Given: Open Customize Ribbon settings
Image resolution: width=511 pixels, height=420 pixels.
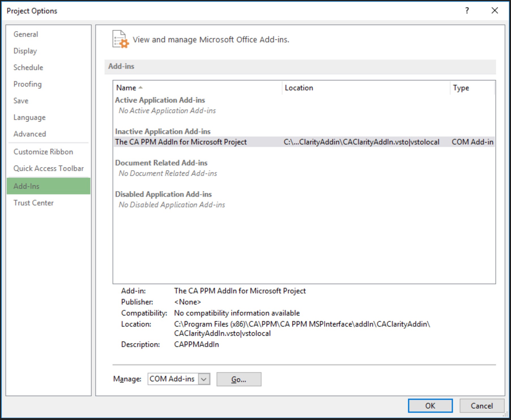Looking at the screenshot, I should coord(43,152).
